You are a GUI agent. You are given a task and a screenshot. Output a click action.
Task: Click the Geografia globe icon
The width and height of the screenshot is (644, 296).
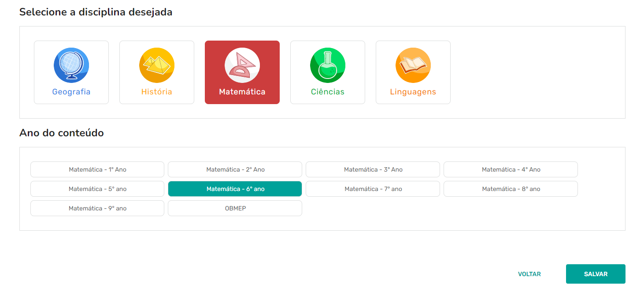coord(71,65)
